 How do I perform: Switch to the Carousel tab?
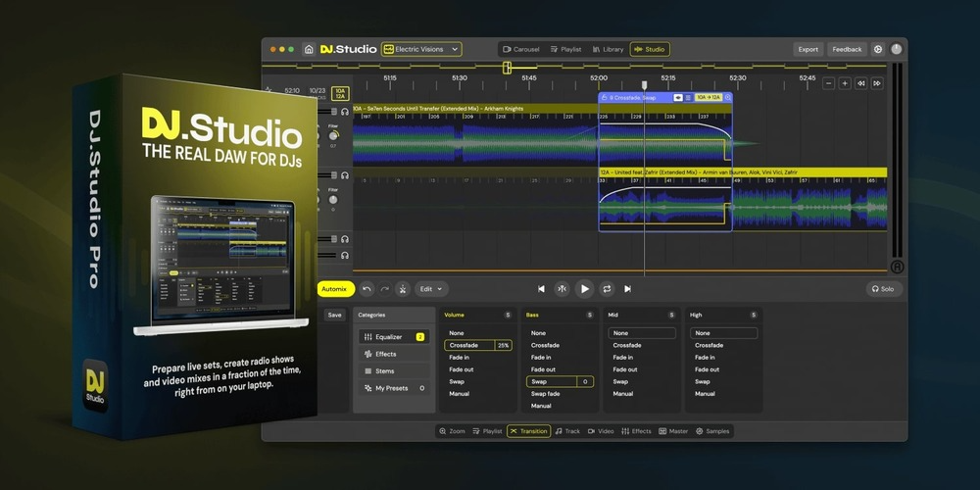click(521, 49)
